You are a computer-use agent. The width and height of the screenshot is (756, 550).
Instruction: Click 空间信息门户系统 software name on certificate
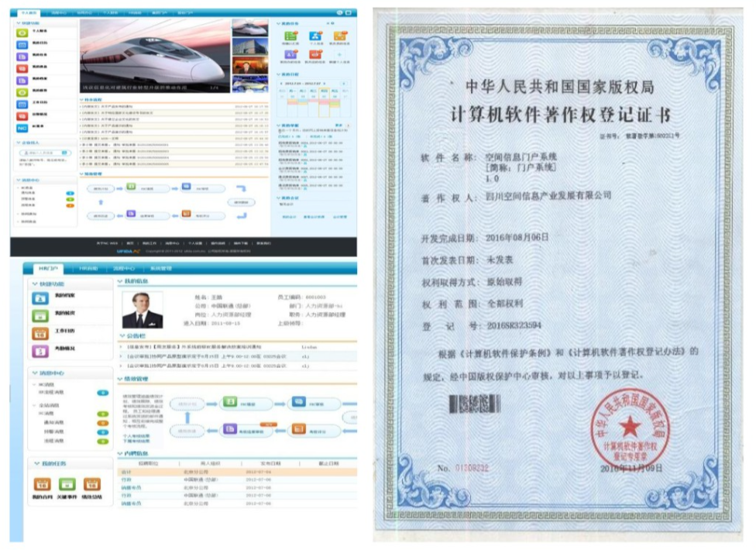521,156
